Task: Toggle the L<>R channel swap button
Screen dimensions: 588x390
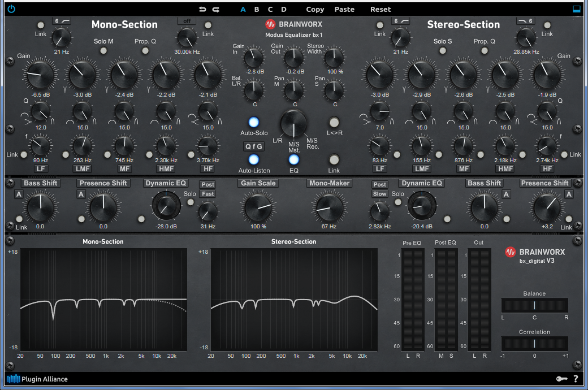Action: click(334, 122)
